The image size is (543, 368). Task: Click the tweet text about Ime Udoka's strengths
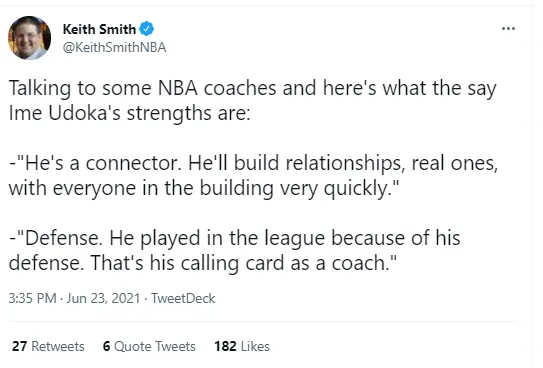tap(252, 100)
